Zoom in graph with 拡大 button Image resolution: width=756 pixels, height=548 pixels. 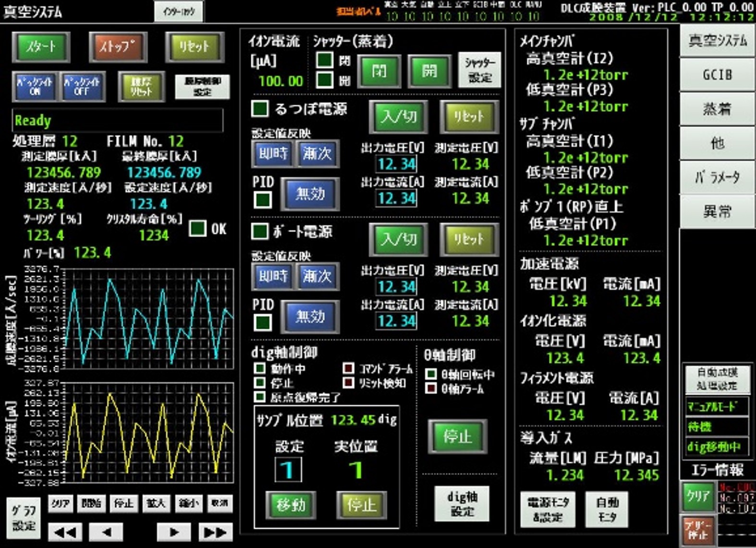(x=156, y=503)
